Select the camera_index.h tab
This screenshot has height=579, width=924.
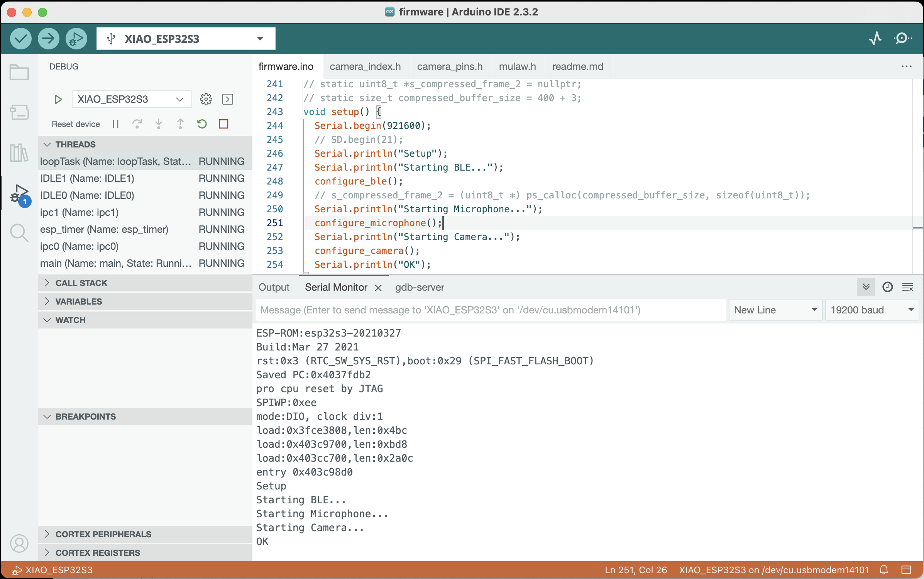pyautogui.click(x=365, y=66)
